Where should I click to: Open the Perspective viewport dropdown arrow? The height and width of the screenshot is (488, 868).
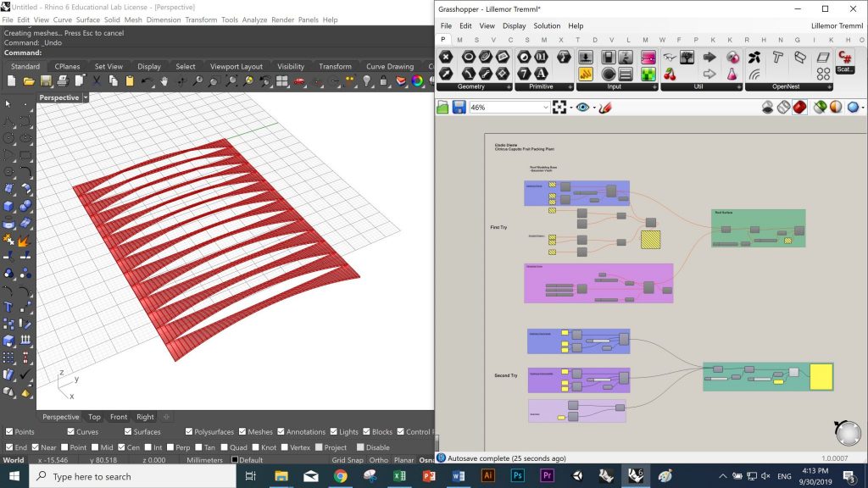pyautogui.click(x=86, y=97)
